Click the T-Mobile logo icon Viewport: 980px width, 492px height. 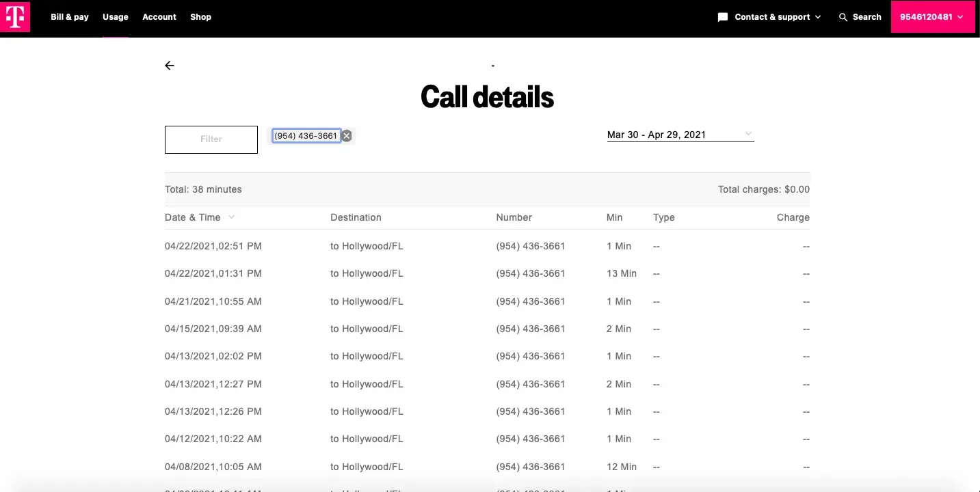[15, 16]
